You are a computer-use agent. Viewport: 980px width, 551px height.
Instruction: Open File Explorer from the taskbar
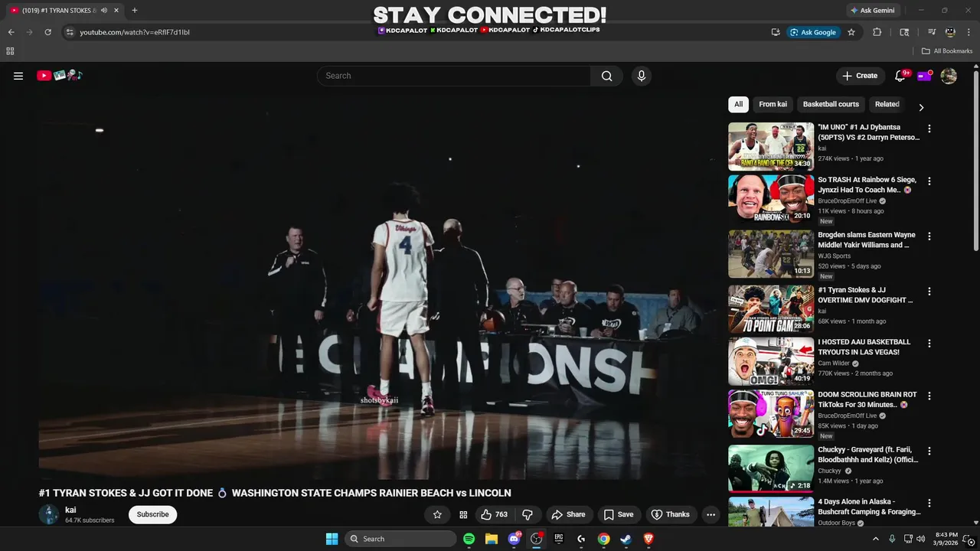(x=492, y=539)
